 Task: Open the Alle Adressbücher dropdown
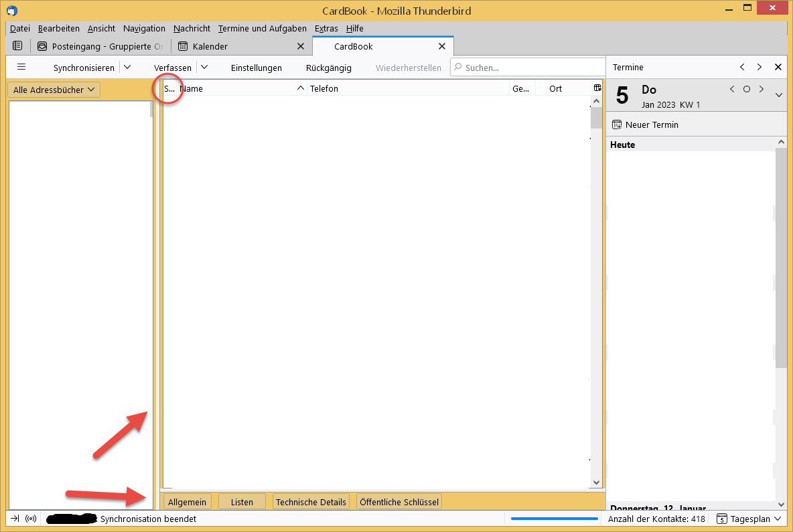(x=54, y=90)
